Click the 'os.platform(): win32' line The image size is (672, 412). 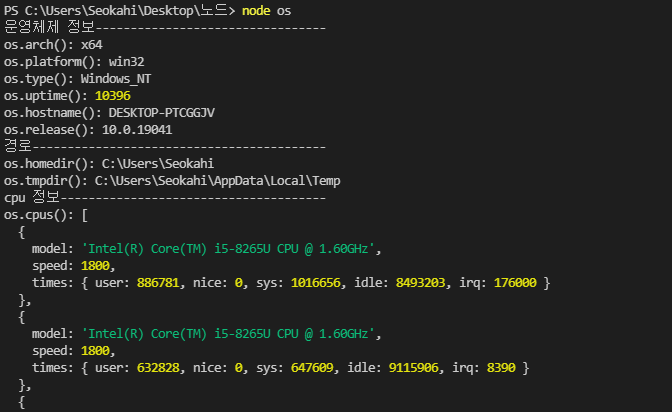[74, 62]
